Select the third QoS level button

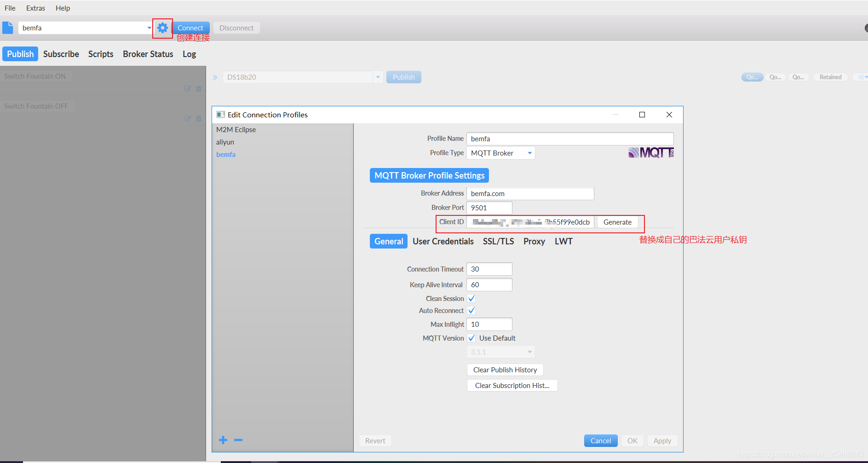(x=798, y=77)
